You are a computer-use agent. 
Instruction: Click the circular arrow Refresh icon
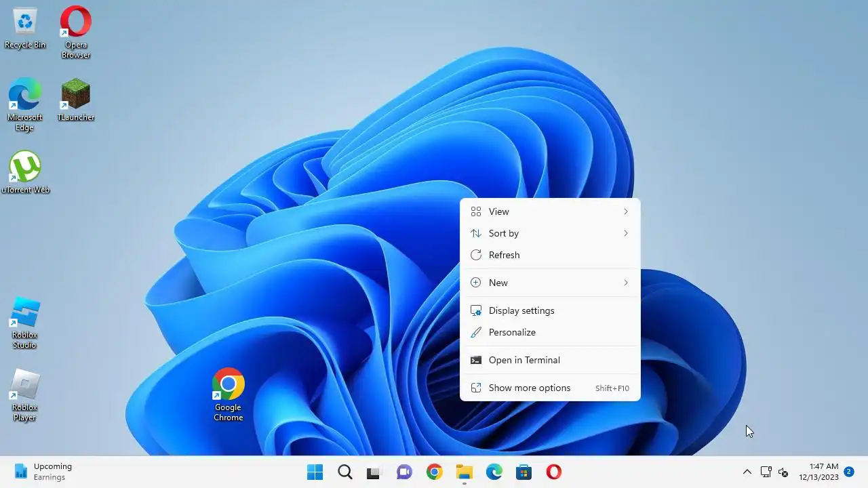[x=476, y=255]
